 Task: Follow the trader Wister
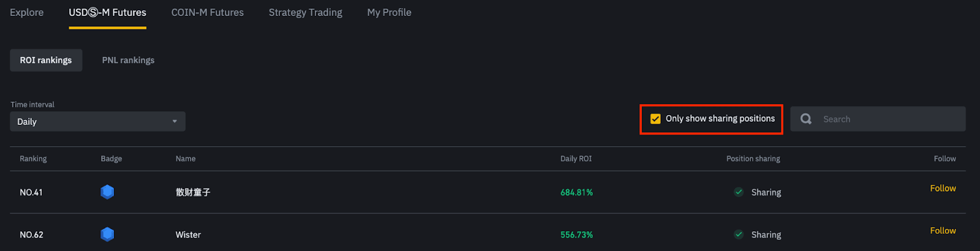tap(943, 231)
